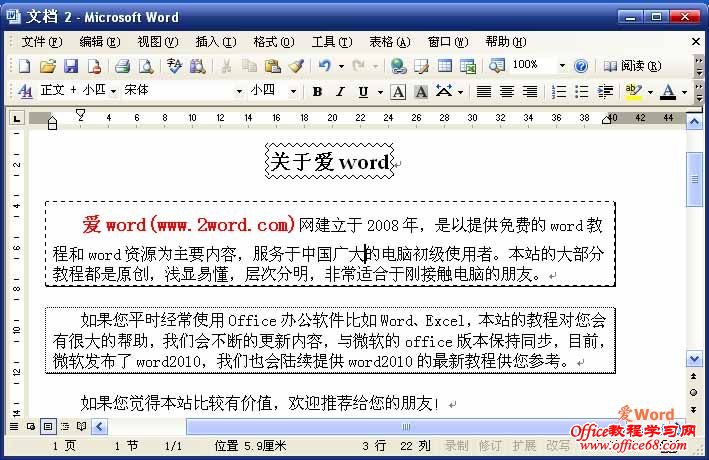This screenshot has height=460, width=709.
Task: Open the 文件(F) menu
Action: (42, 42)
